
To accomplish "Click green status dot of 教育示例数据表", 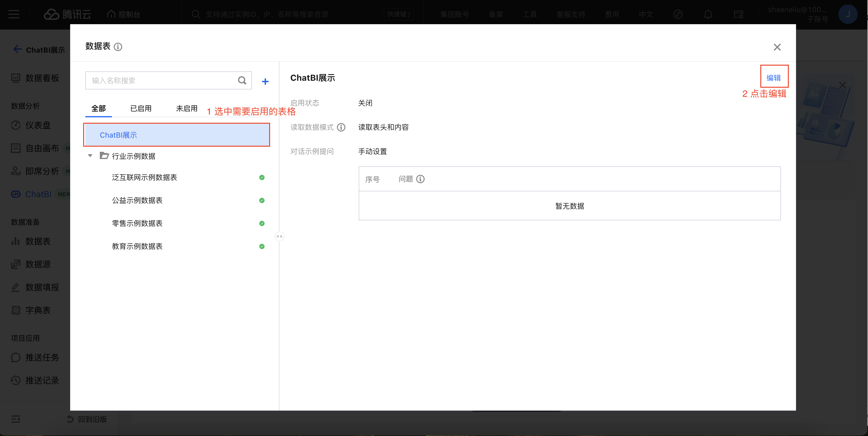I will click(x=262, y=246).
